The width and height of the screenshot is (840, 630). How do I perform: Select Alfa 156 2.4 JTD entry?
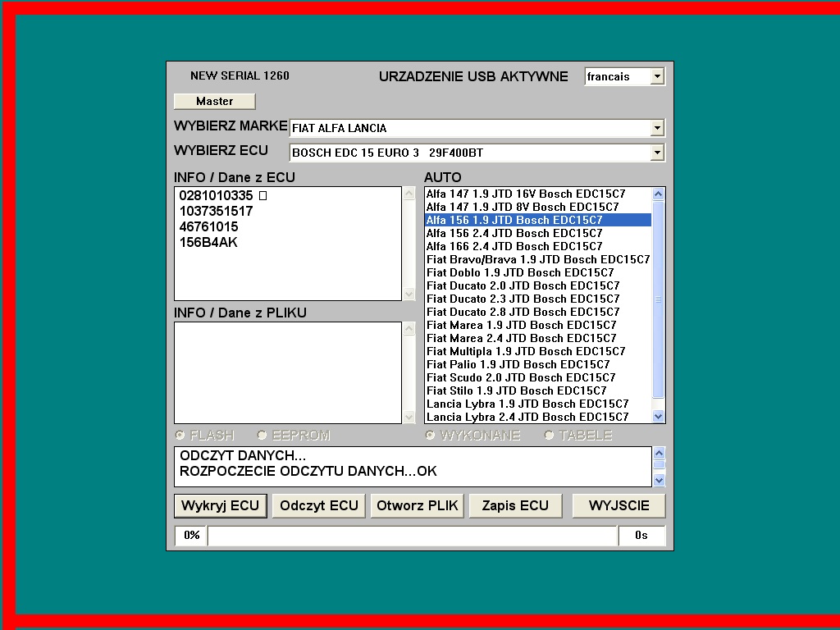538,233
